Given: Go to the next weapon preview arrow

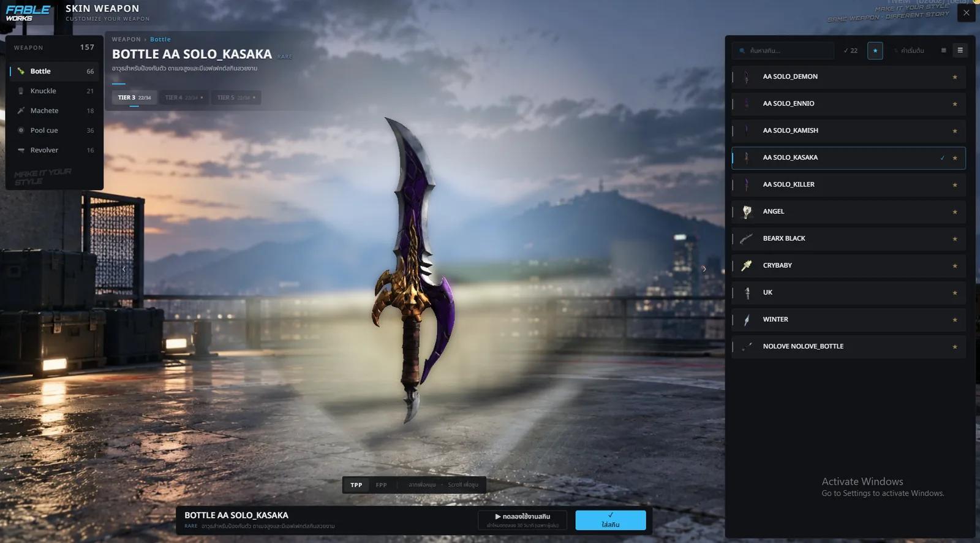Looking at the screenshot, I should [704, 269].
